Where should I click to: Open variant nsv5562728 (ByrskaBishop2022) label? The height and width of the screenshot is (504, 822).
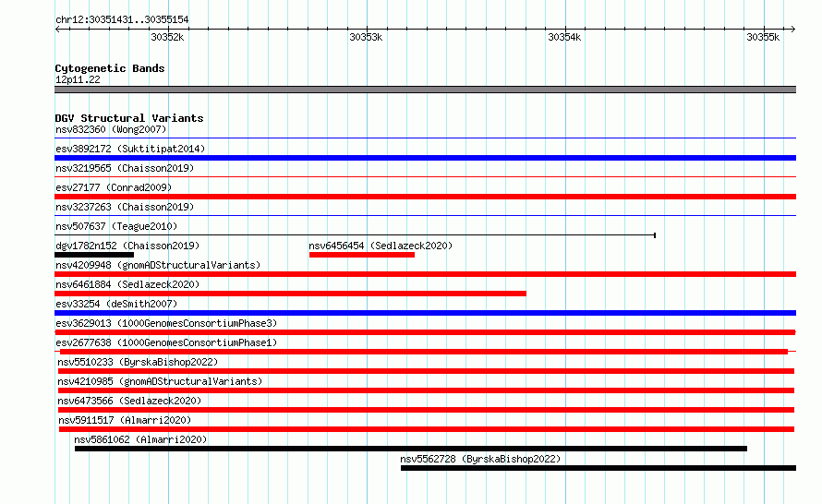coord(480,459)
